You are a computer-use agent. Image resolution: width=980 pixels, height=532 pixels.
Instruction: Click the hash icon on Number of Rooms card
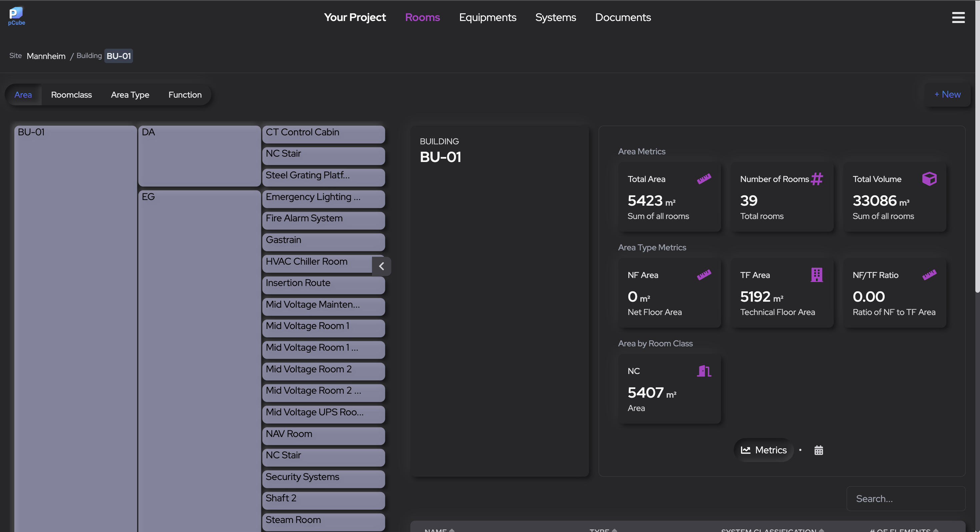(817, 179)
